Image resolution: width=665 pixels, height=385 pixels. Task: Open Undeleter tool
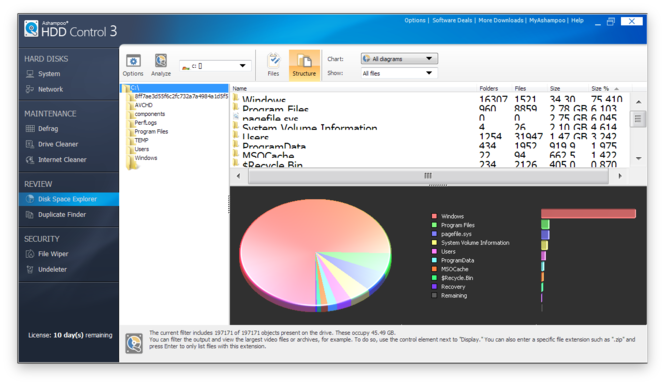(x=52, y=269)
